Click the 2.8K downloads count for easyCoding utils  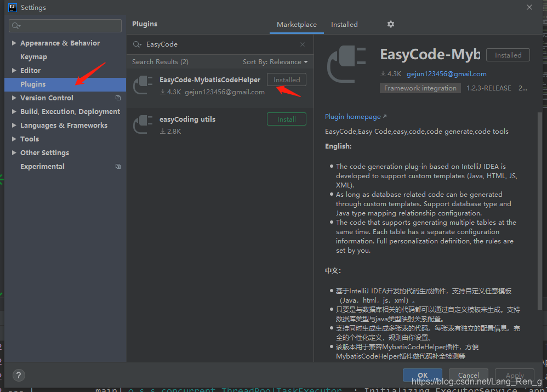[170, 132]
